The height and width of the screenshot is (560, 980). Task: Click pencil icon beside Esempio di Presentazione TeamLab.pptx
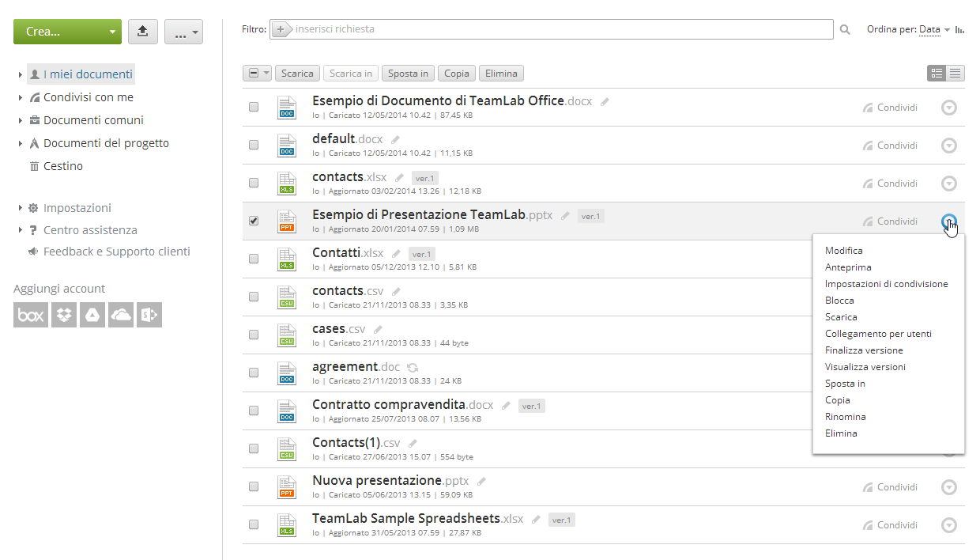566,216
